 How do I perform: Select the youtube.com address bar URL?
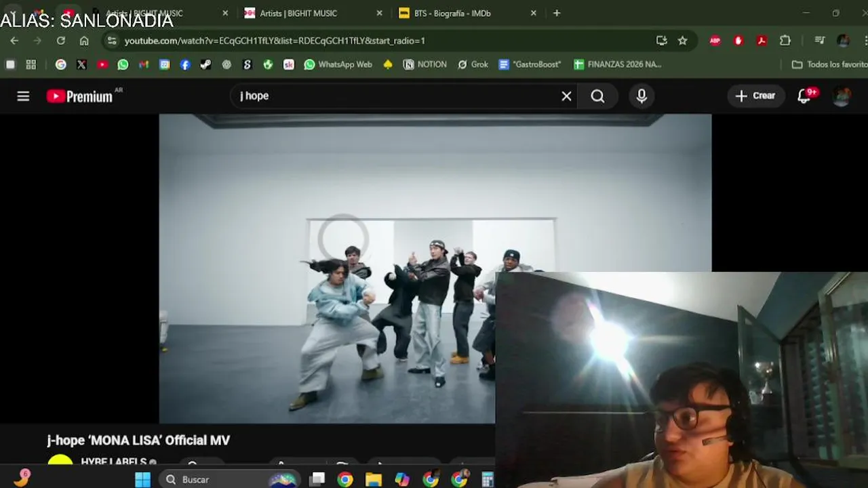pos(275,41)
